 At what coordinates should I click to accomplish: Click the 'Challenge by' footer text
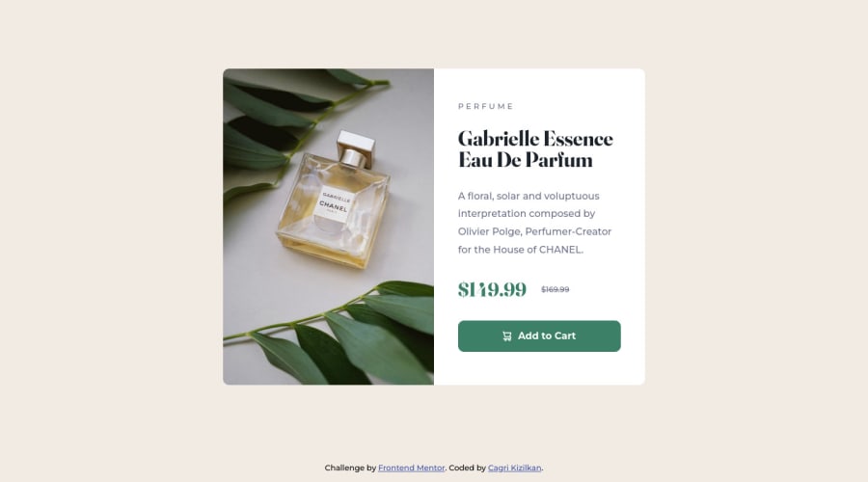350,468
